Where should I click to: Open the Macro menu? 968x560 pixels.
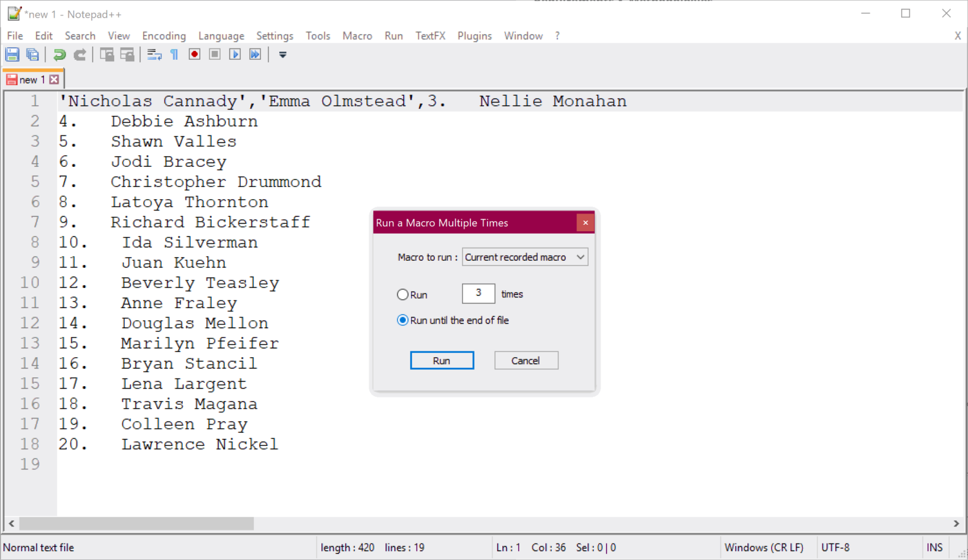[x=357, y=36]
